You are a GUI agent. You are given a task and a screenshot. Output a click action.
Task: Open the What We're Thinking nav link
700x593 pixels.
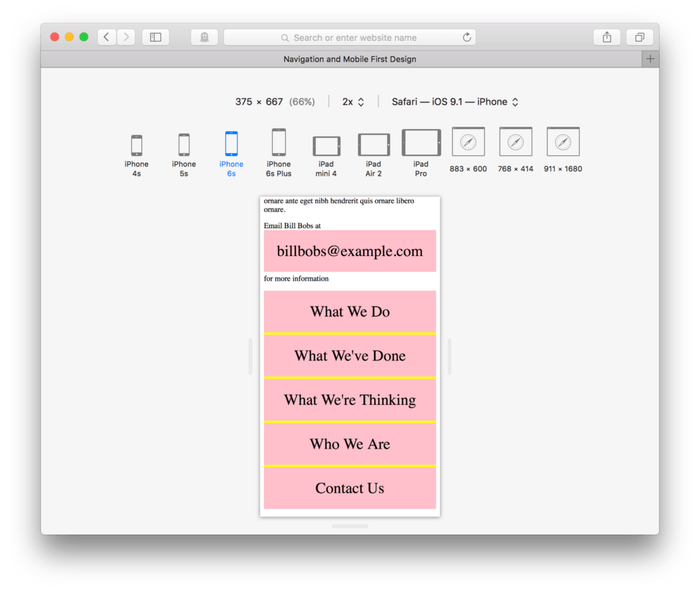coord(350,400)
